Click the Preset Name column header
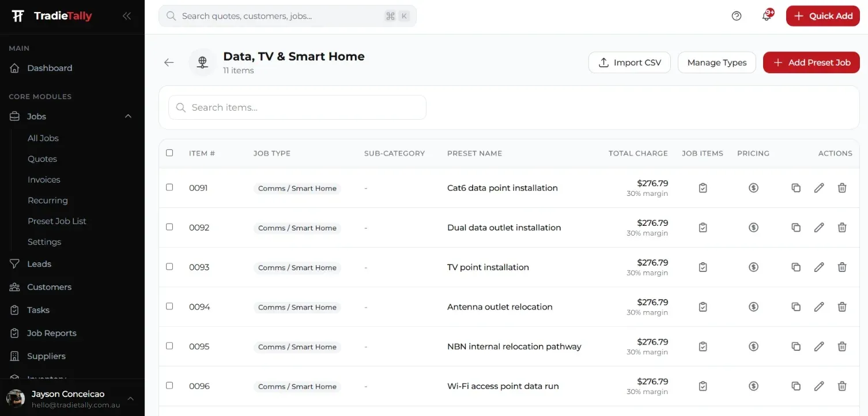The image size is (868, 416). (x=474, y=153)
